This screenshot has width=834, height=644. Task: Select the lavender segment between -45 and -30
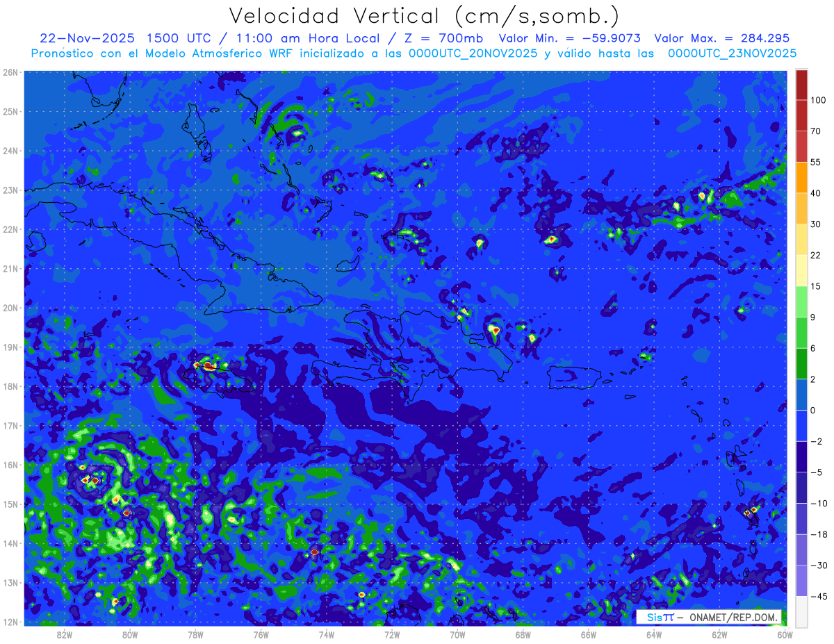801,580
